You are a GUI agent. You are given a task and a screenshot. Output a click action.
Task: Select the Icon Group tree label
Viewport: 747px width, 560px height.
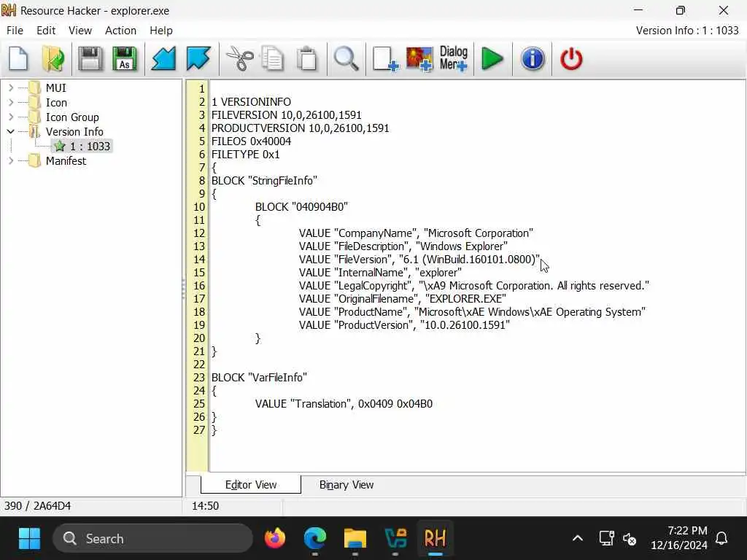(x=72, y=117)
